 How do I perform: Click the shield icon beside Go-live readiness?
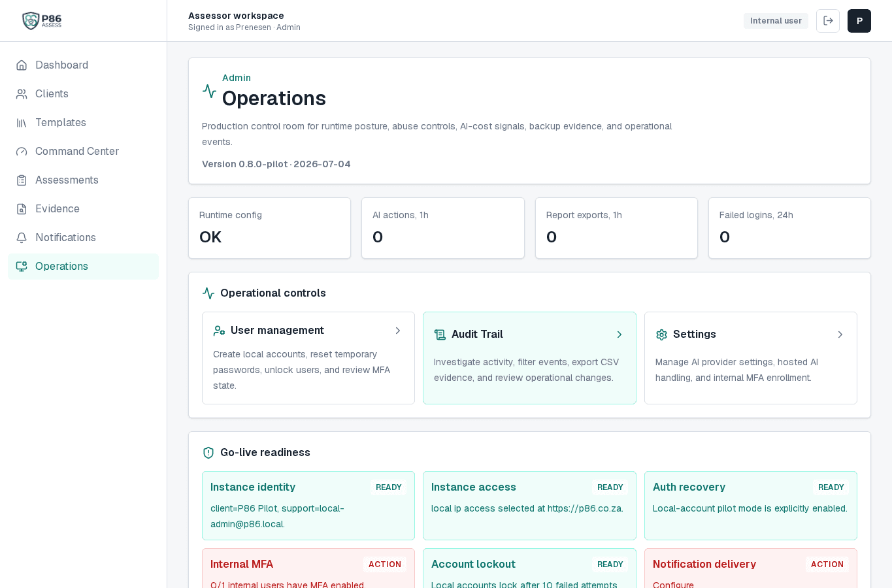(208, 453)
